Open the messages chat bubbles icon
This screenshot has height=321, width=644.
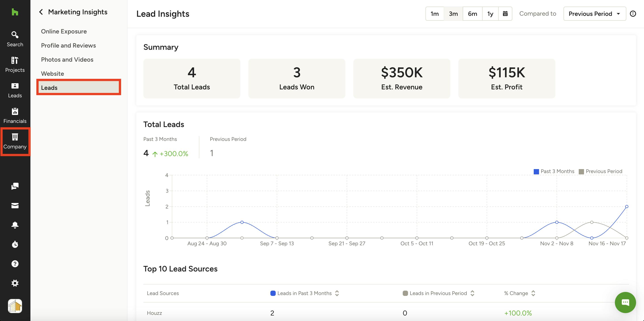pos(15,186)
